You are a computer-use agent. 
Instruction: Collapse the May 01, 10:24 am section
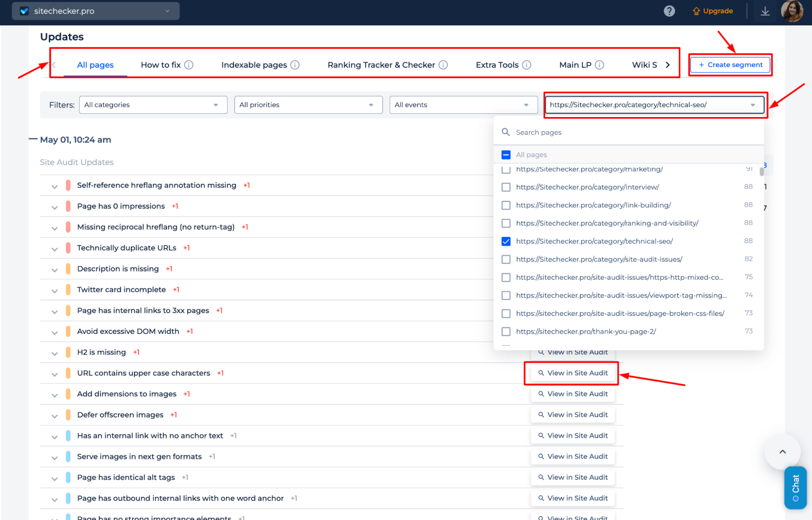[x=33, y=139]
